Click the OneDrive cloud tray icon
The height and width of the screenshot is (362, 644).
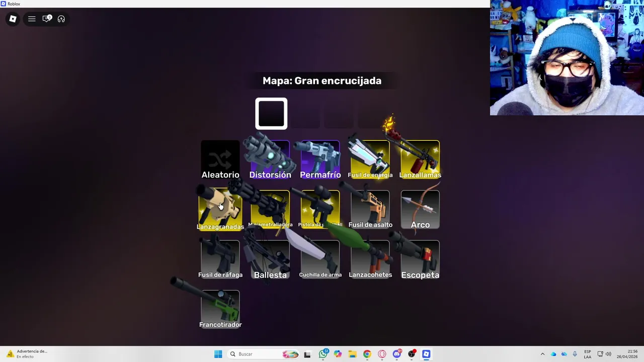click(x=553, y=354)
